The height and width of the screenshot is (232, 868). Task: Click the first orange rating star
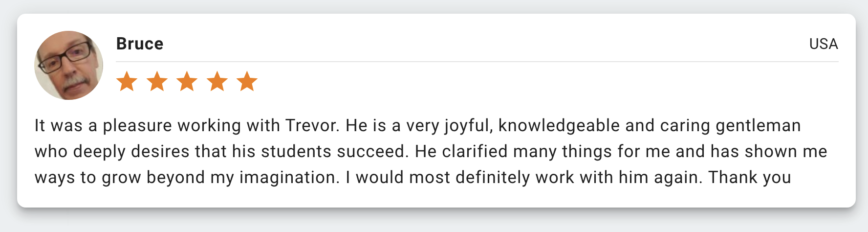coord(127,82)
